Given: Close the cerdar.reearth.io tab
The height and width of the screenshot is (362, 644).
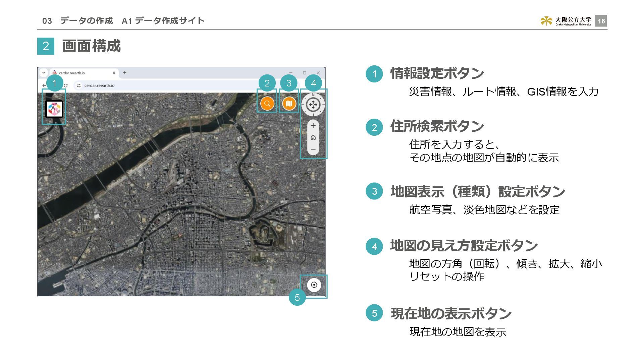Looking at the screenshot, I should 114,73.
